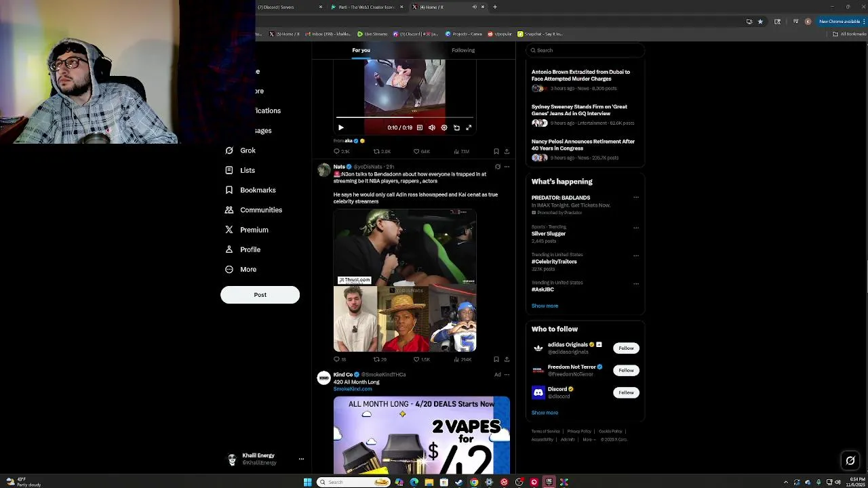The width and height of the screenshot is (868, 488).
Task: Read Sydney Sweeney GQ interview story
Action: pos(585,115)
